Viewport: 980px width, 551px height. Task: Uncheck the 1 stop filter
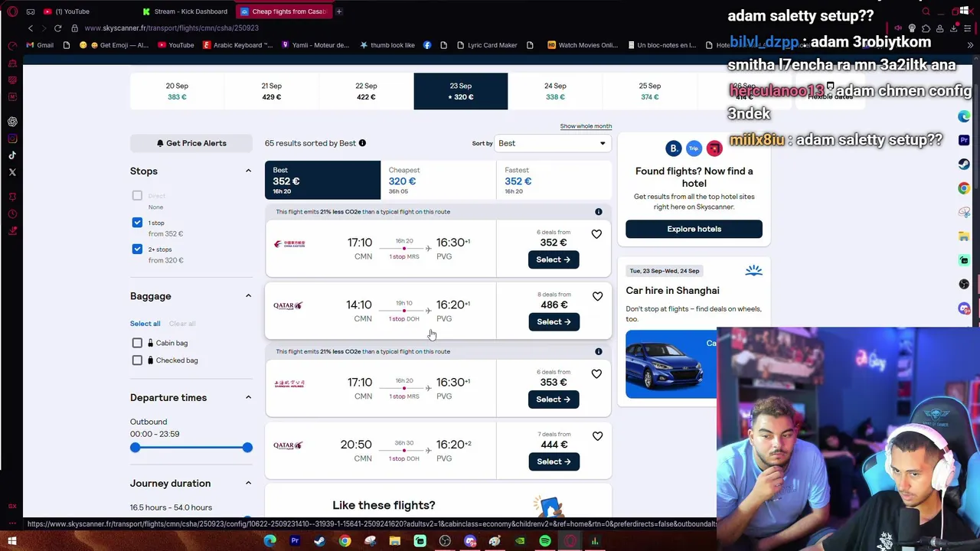[137, 223]
